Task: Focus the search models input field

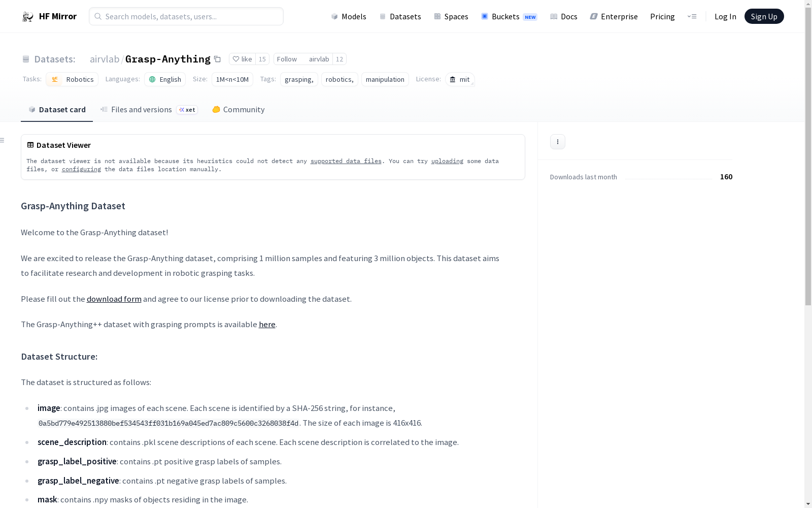Action: 186,16
